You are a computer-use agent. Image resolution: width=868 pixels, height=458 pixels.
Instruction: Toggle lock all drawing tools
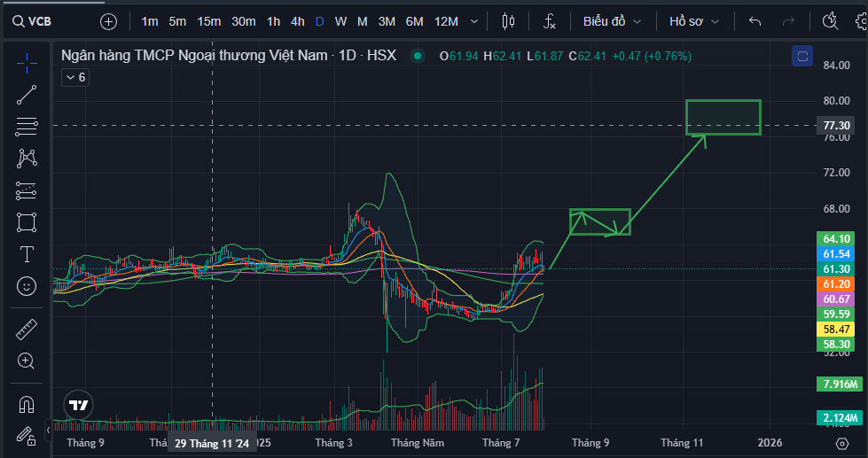tap(27, 436)
